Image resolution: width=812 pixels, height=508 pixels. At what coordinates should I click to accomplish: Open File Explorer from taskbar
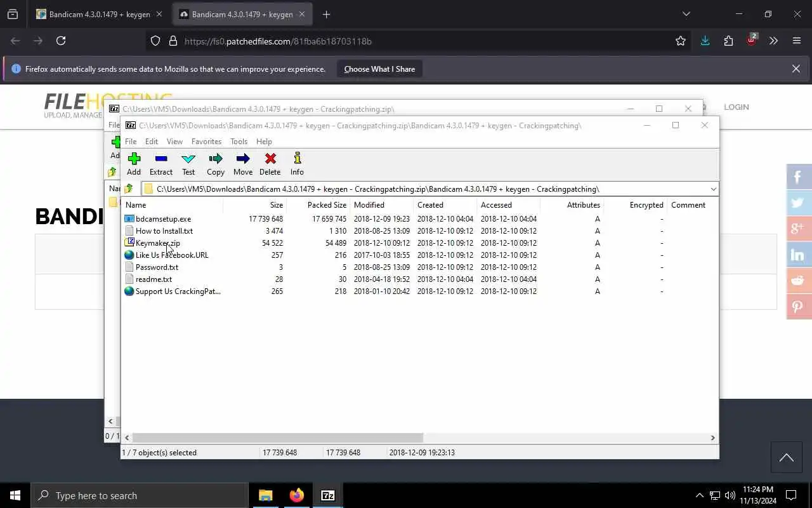point(266,495)
